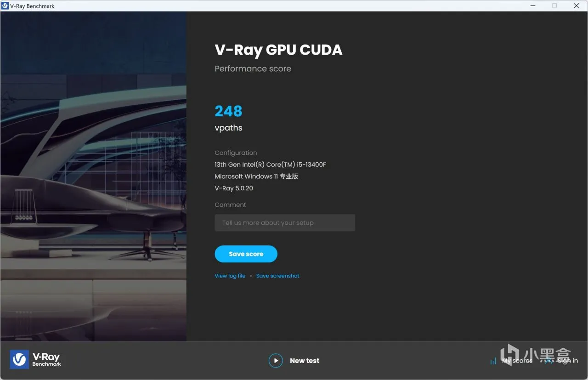Select the New test text label

[x=305, y=361]
